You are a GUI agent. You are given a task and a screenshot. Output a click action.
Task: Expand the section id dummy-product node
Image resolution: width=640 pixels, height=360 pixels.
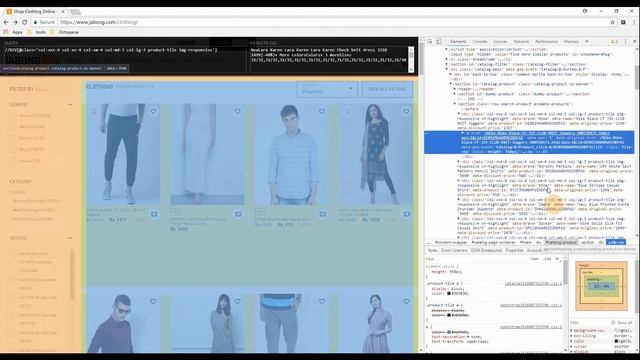[455, 93]
